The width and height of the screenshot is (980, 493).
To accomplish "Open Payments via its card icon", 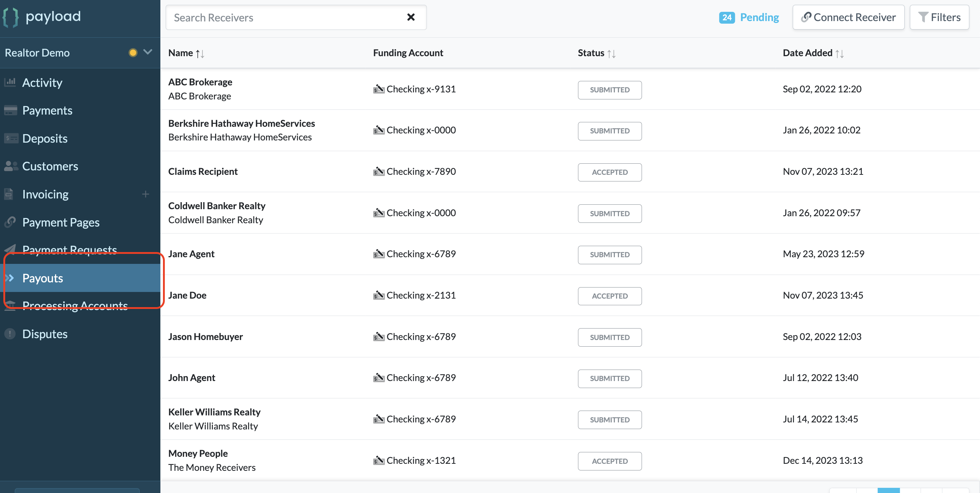I will pos(10,110).
